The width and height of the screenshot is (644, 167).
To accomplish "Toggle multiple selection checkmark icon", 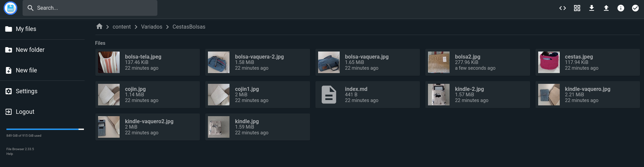I will coord(635,8).
